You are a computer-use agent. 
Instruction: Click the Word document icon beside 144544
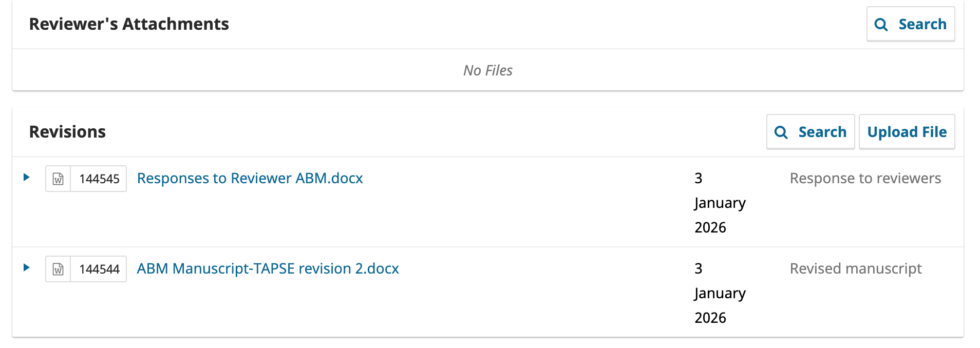click(x=58, y=269)
